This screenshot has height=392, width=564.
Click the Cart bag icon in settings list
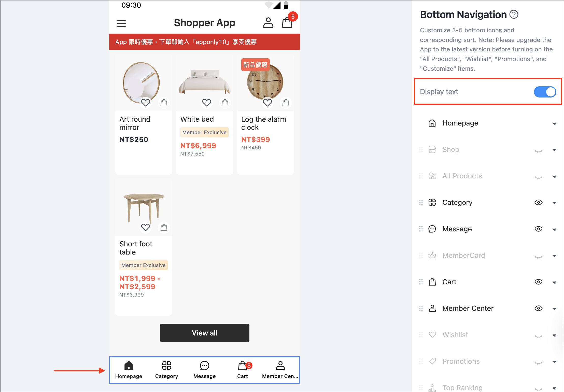coord(432,282)
